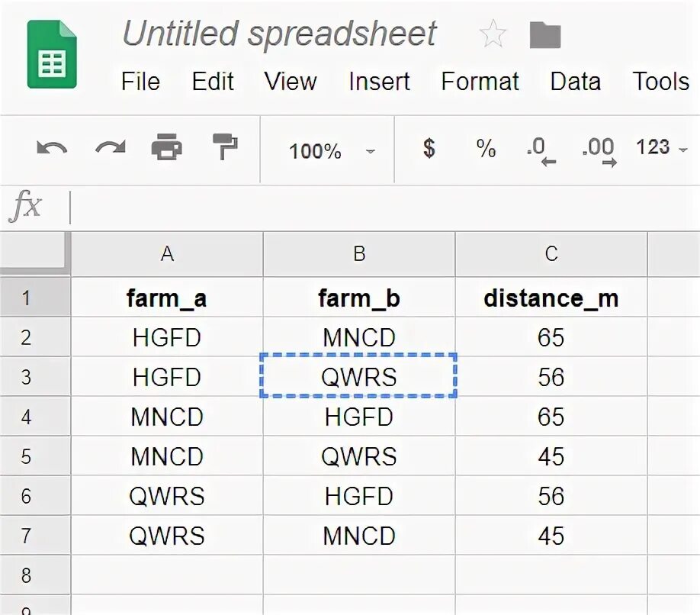This screenshot has height=615, width=700.
Task: Undo the last action
Action: 52,148
